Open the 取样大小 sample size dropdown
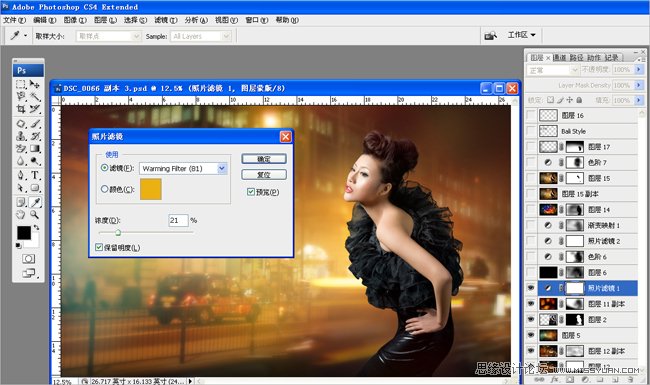650x385 pixels. click(136, 36)
